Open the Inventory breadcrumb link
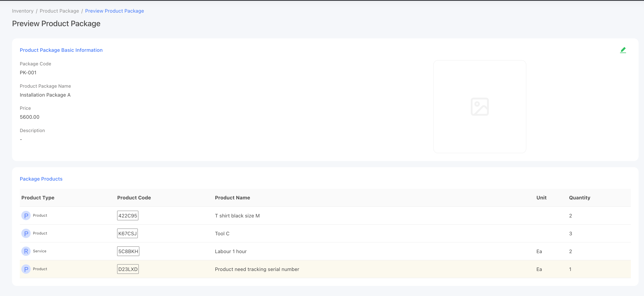This screenshot has height=296, width=644. pyautogui.click(x=23, y=11)
